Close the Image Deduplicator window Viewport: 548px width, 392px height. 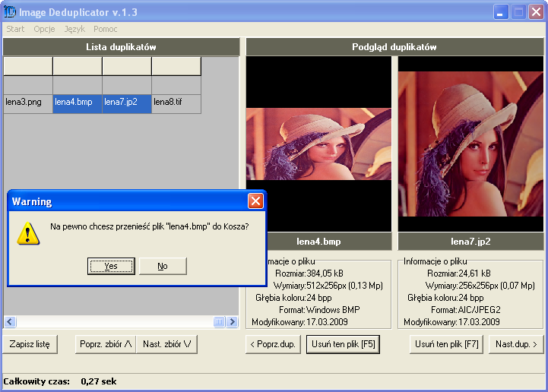coord(536,12)
